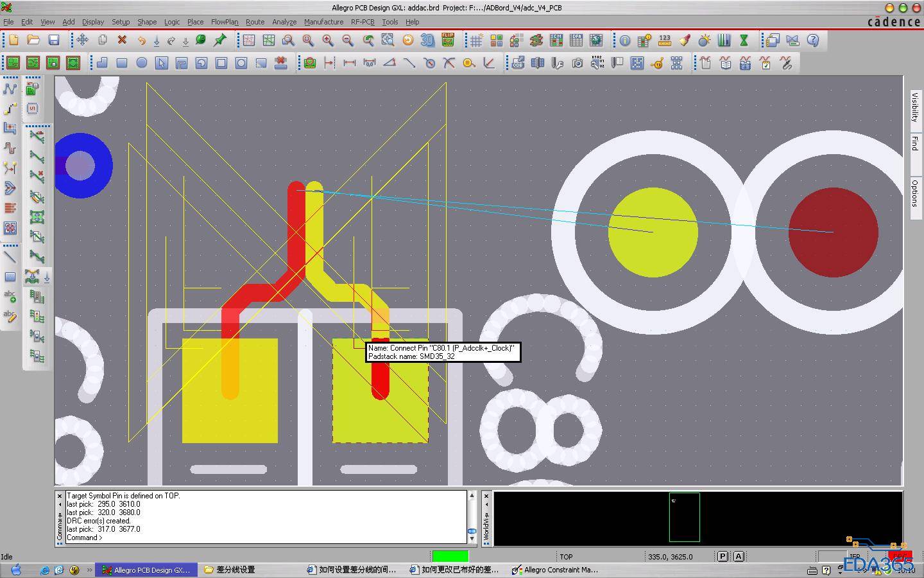Viewport: 924px width, 578px height.
Task: Switch to Allegro Constraint Manager taskbar button
Action: click(x=556, y=570)
